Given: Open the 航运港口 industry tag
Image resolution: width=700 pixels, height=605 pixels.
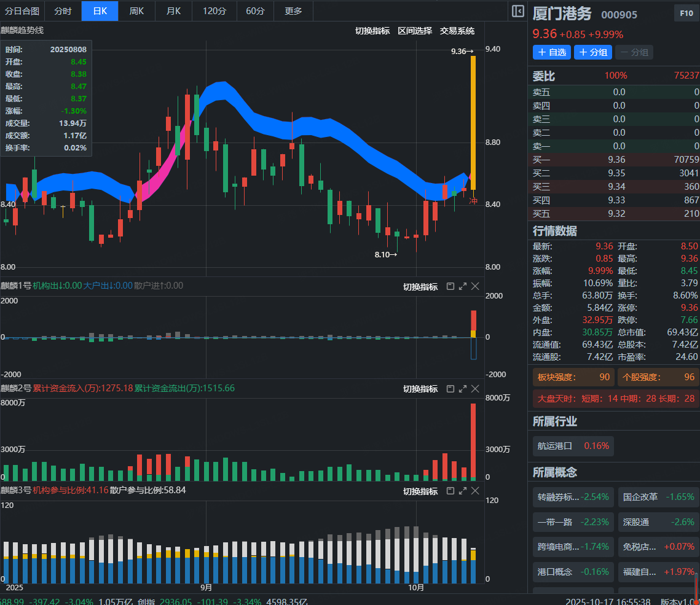Looking at the screenshot, I should [573, 446].
